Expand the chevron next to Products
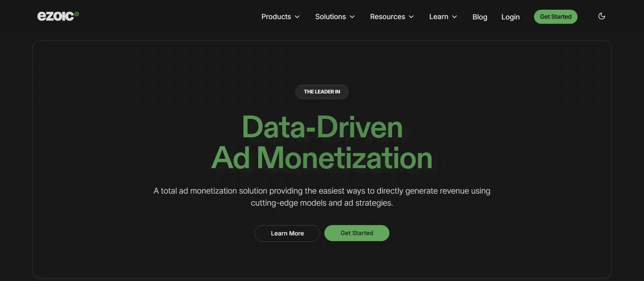The width and height of the screenshot is (644, 281). (297, 17)
